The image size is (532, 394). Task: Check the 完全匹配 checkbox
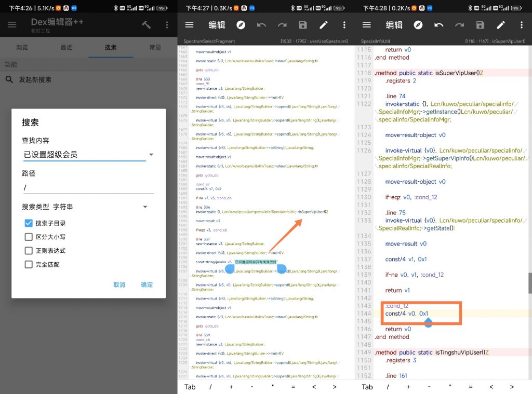coord(29,265)
